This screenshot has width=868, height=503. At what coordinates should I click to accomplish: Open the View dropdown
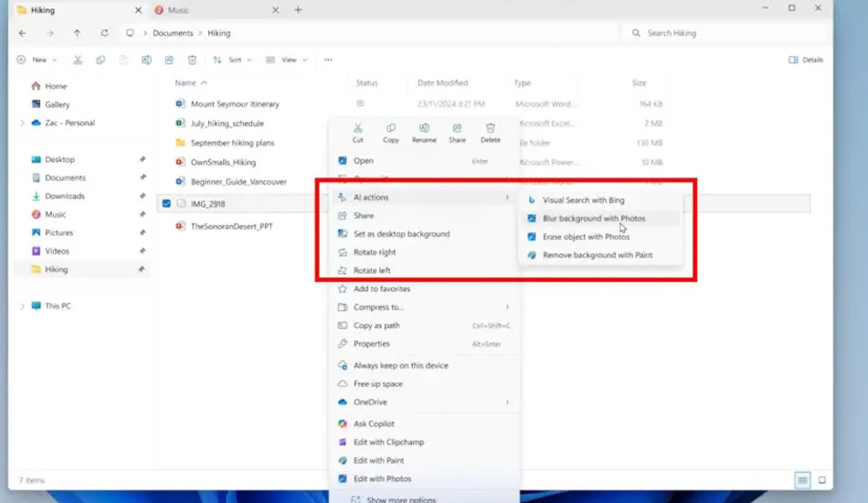pos(286,59)
